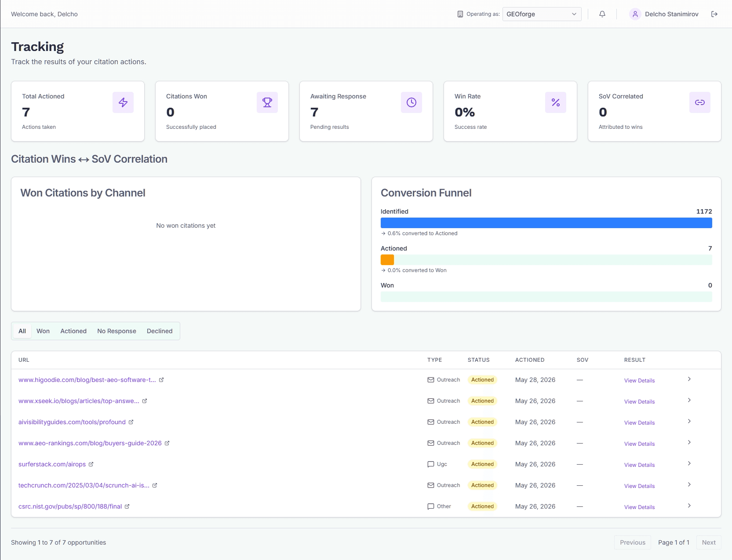This screenshot has width=732, height=560.
Task: Expand the techcrunch.com row chevron
Action: tap(689, 484)
